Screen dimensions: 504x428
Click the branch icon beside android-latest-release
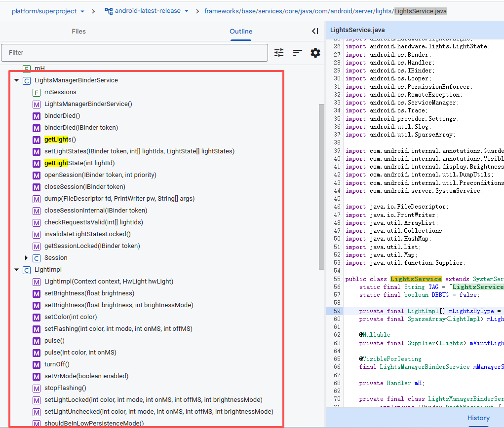(x=109, y=11)
